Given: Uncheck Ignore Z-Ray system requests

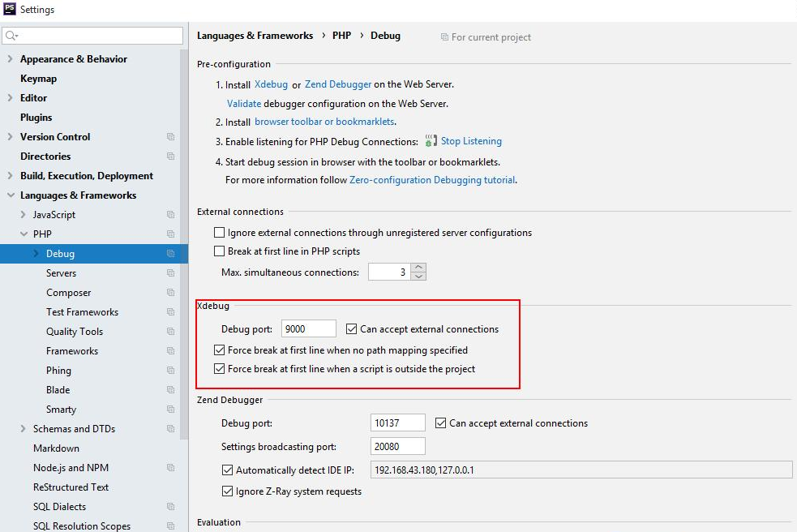Looking at the screenshot, I should pos(227,491).
